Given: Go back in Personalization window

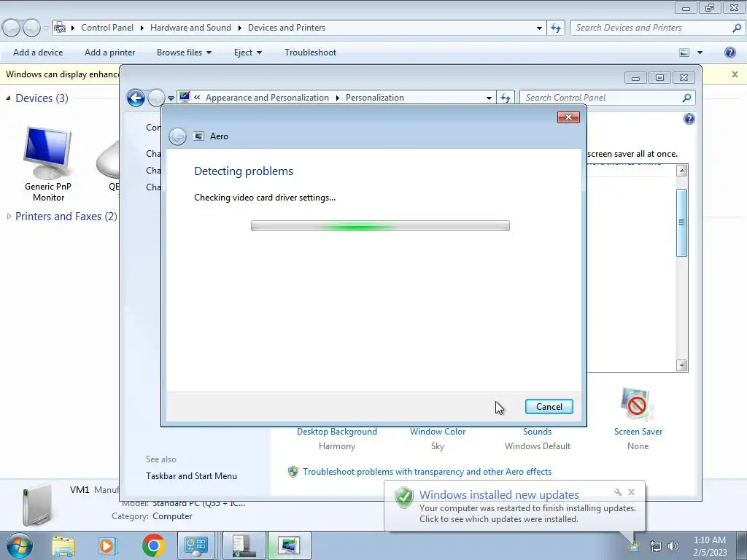Looking at the screenshot, I should (136, 98).
